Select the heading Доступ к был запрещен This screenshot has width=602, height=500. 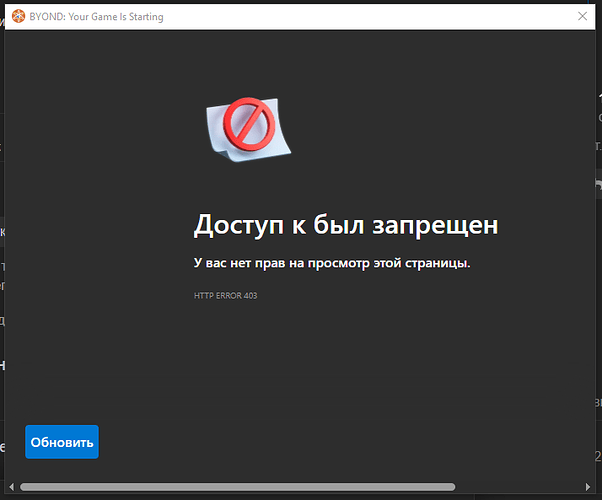346,225
